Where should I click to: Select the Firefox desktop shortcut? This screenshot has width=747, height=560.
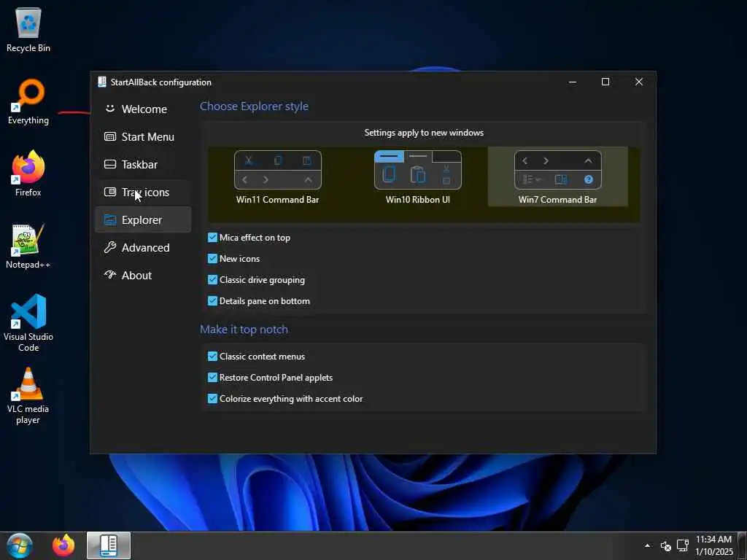click(x=28, y=174)
